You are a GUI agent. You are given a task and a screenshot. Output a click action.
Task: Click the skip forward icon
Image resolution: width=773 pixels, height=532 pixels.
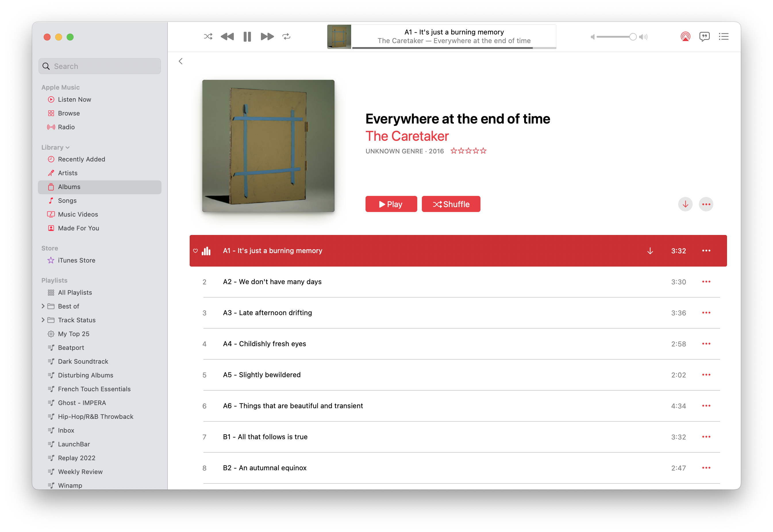click(267, 36)
